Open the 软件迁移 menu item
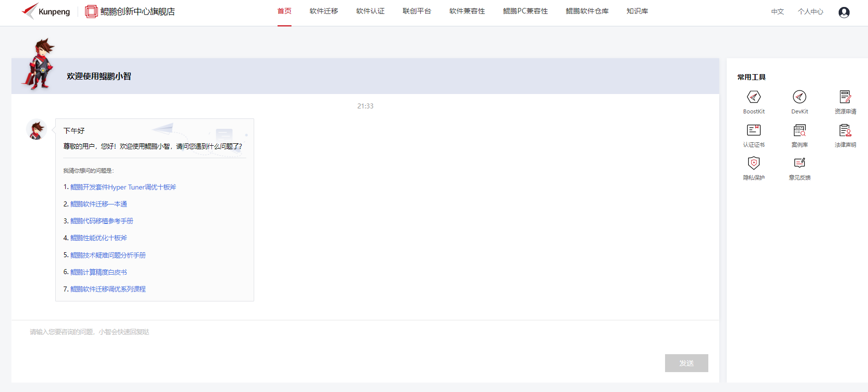 pos(324,11)
